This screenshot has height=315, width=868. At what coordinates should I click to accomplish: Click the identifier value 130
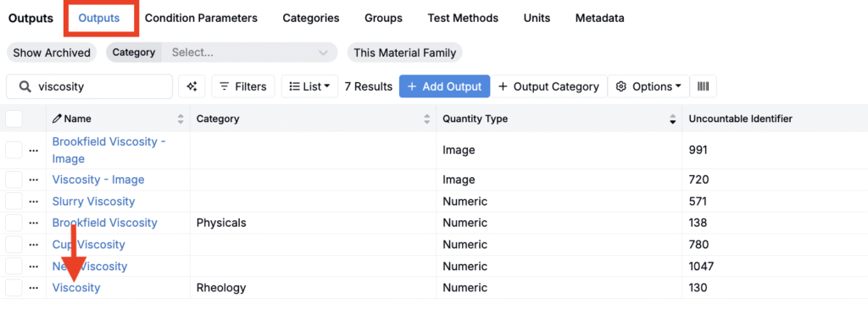[x=698, y=288]
